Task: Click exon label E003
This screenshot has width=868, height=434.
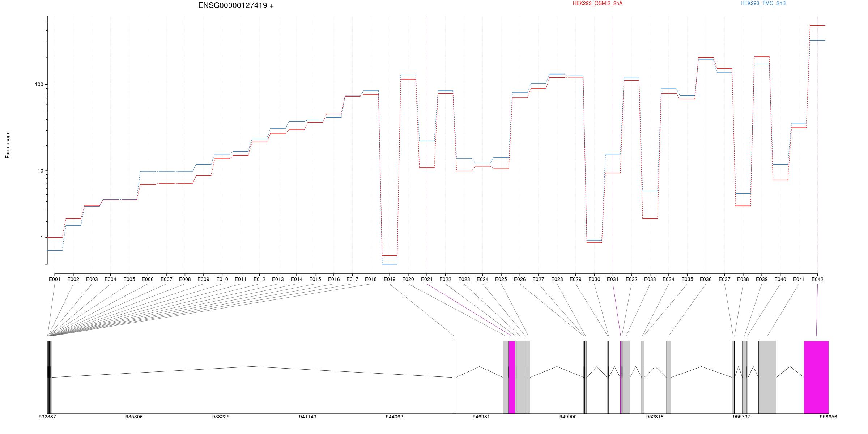Action: tap(92, 279)
